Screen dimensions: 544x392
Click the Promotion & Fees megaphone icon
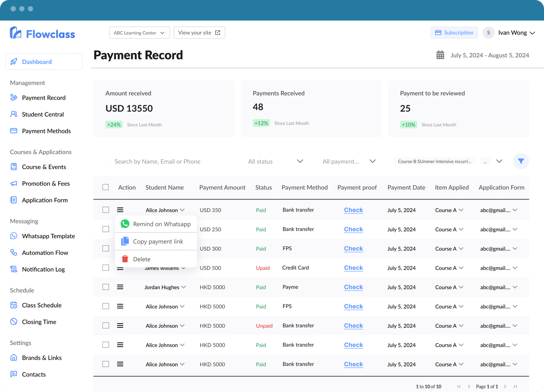[x=14, y=184]
